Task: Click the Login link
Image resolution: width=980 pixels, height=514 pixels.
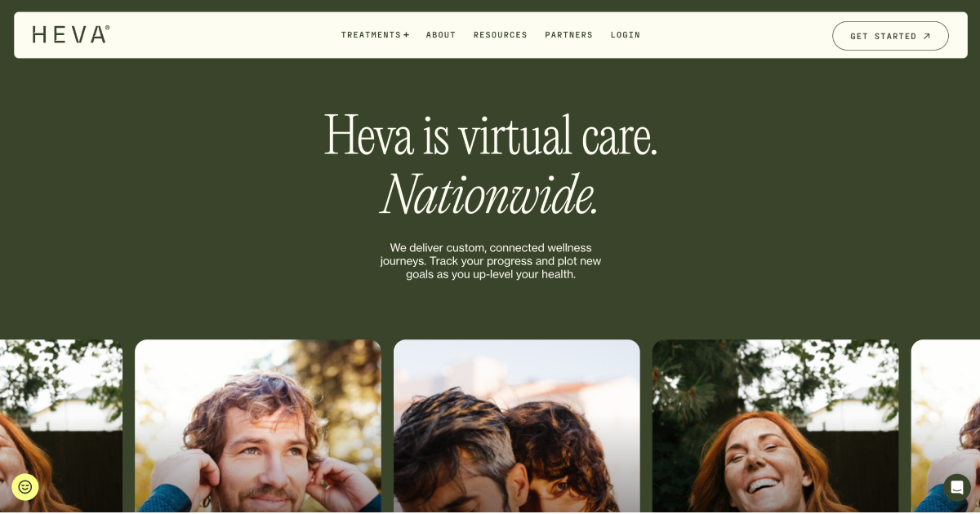Action: (x=626, y=35)
